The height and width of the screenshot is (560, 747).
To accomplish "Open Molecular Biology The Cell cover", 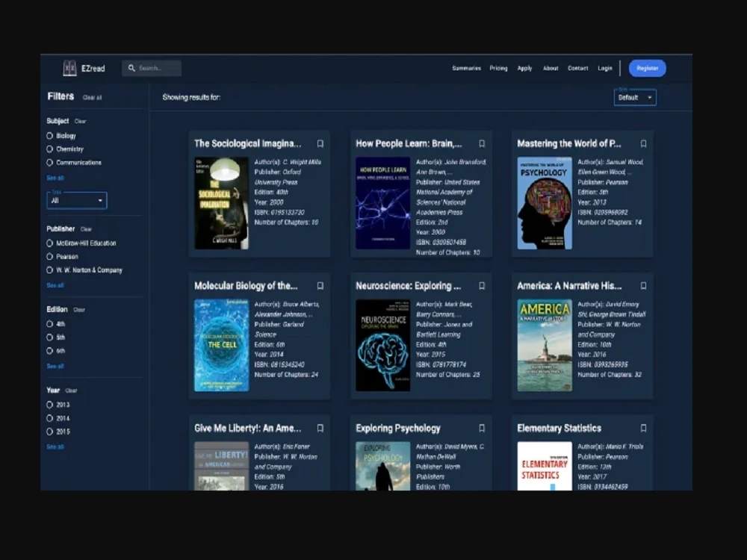I will click(222, 345).
